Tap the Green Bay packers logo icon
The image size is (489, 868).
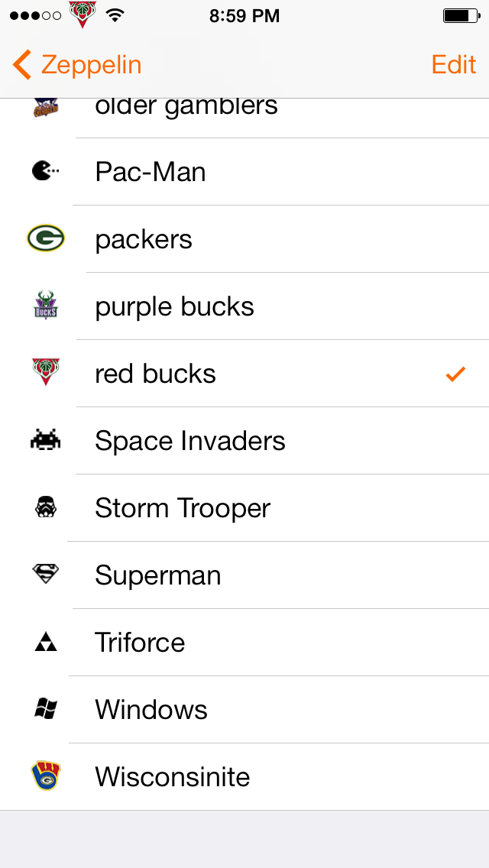45,238
